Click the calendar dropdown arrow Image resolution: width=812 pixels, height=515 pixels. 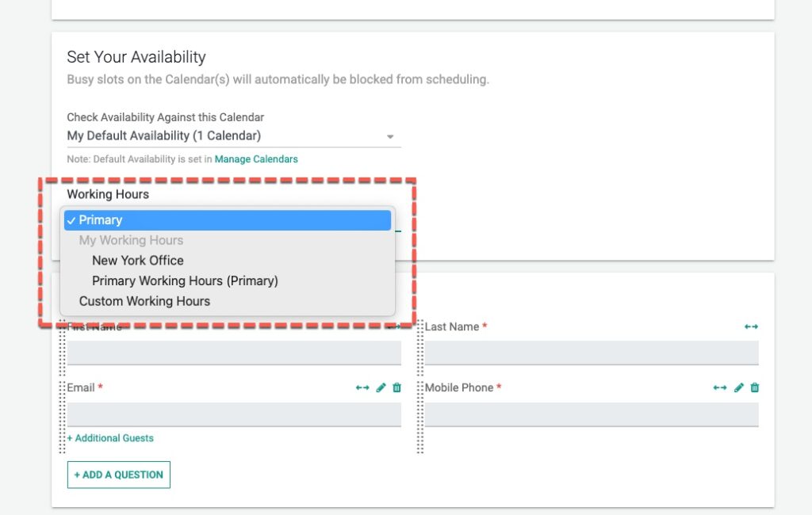point(390,136)
